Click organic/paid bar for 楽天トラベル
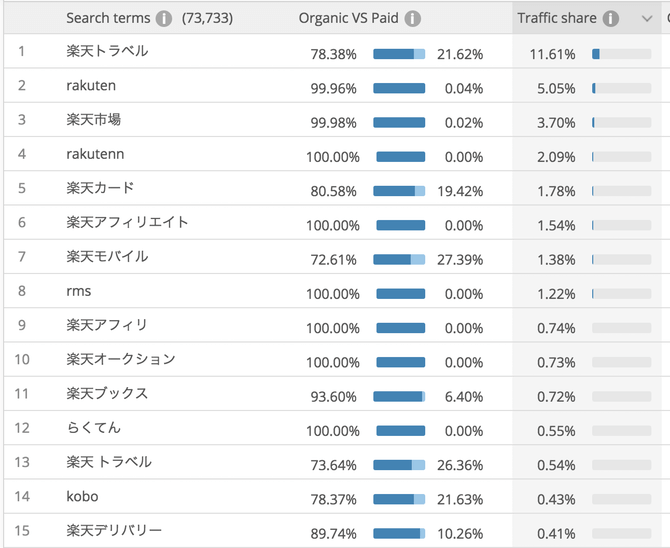Viewport: 670px width, 548px height. (x=399, y=54)
